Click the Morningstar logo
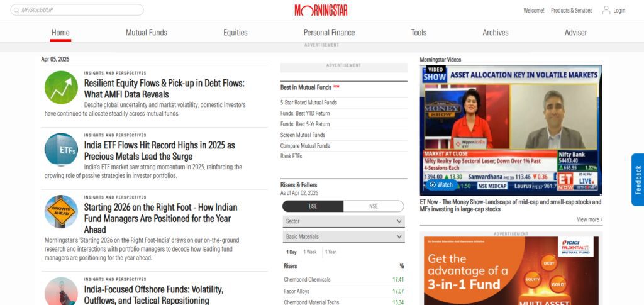The height and width of the screenshot is (305, 644). (x=321, y=10)
